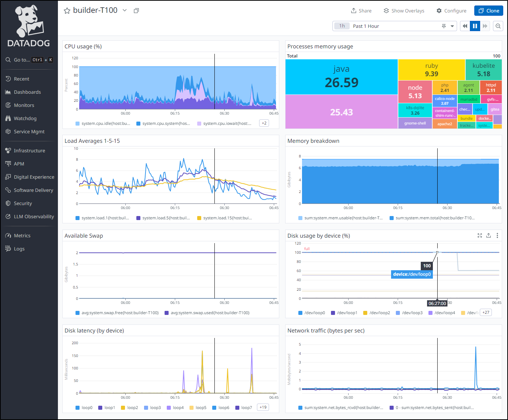The width and height of the screenshot is (508, 420).
Task: Click the Logs sidebar icon
Action: (8, 249)
